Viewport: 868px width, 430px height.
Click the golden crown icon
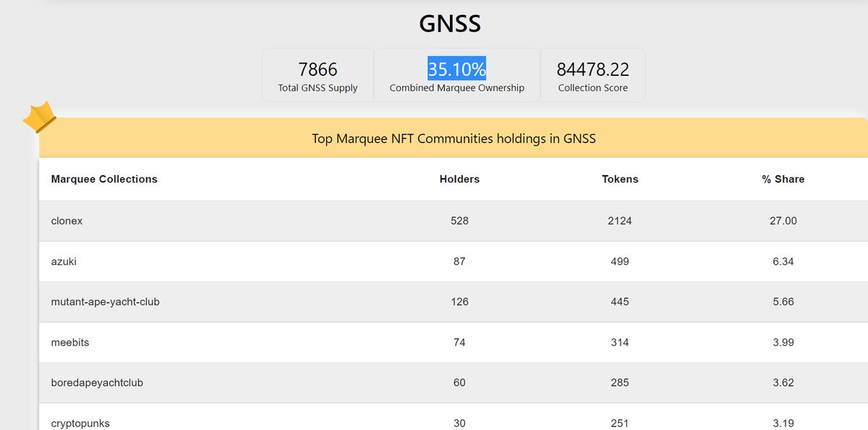(39, 117)
